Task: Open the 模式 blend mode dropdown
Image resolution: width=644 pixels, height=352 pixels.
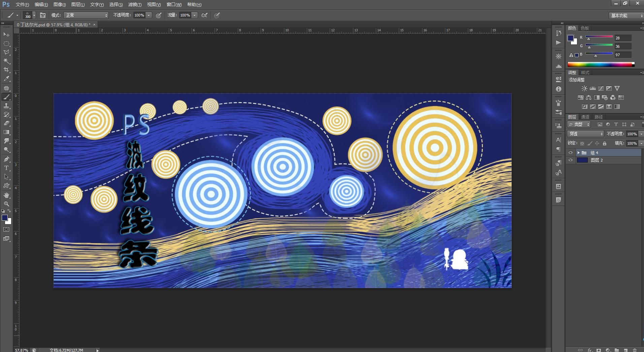Action: click(86, 15)
